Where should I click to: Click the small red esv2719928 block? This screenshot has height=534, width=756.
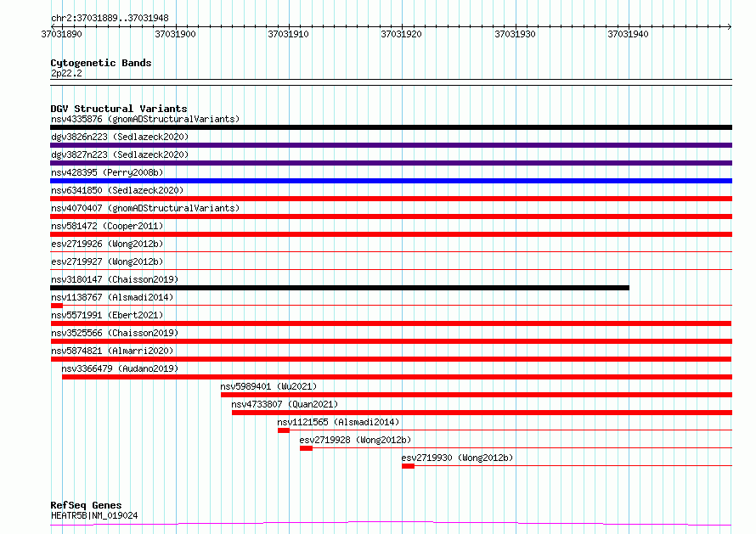[306, 448]
